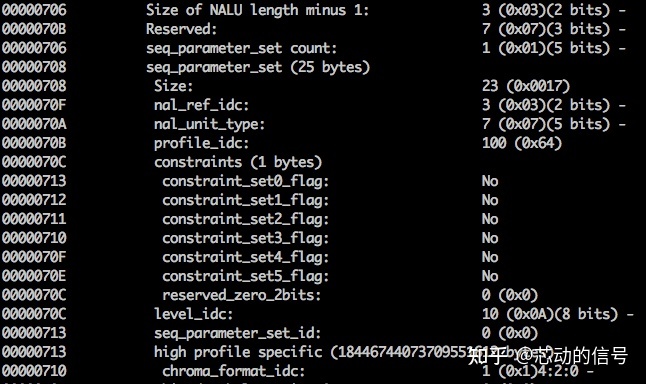Select the constraint_set2_flag label
The height and width of the screenshot is (384, 646).
(x=246, y=219)
